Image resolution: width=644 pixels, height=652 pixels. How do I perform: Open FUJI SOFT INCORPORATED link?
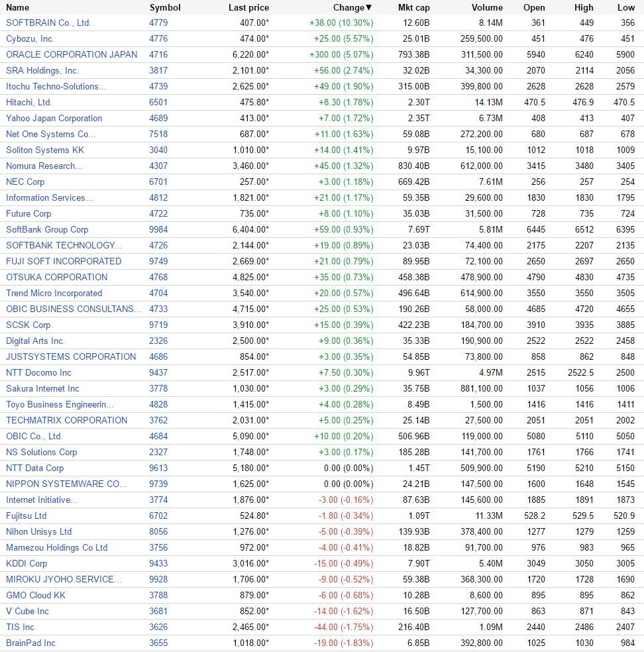tap(64, 261)
